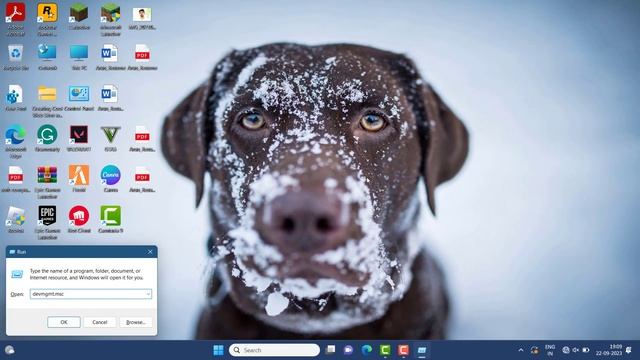Viewport: 640px width, 360px height.
Task: Close the Run dialog with the X
Action: click(150, 252)
